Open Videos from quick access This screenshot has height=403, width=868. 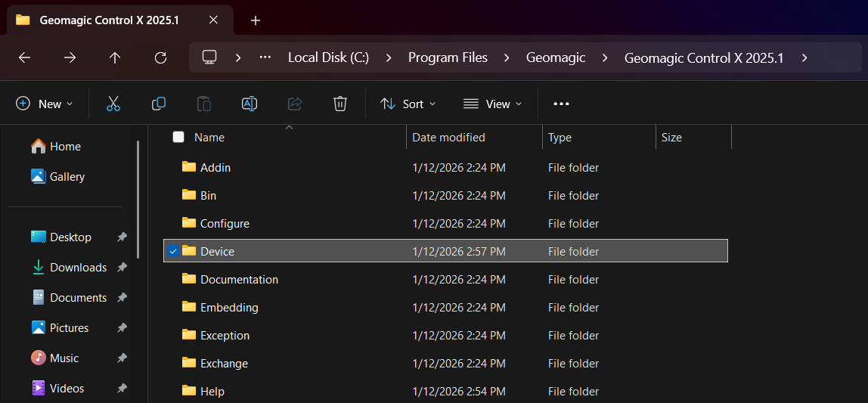(x=57, y=388)
